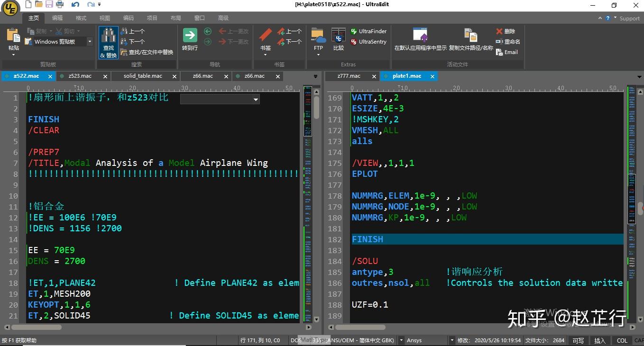Click the Email button in active file group
The height and width of the screenshot is (346, 644).
point(506,52)
